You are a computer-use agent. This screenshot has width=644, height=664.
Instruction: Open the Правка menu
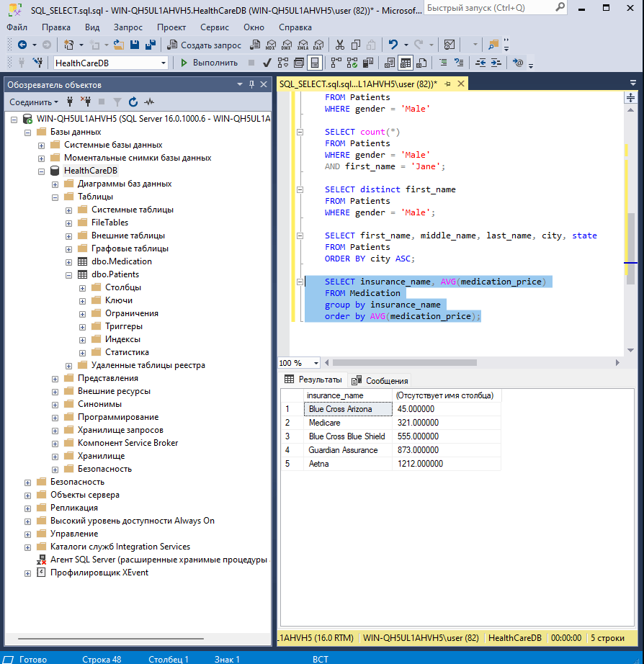click(56, 27)
